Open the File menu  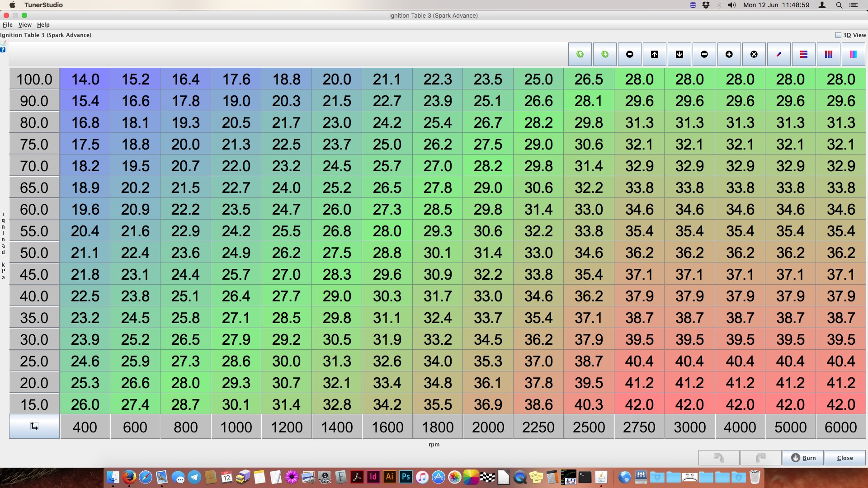coord(8,25)
